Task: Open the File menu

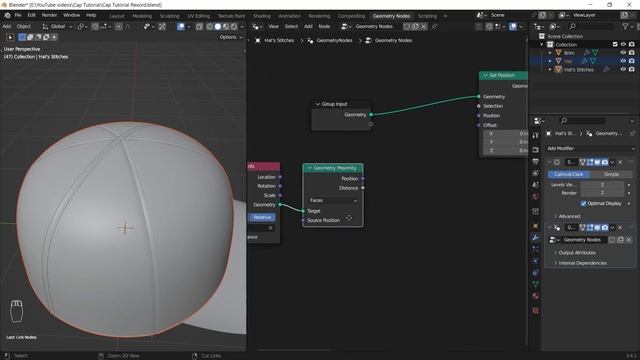Action: coord(18,15)
